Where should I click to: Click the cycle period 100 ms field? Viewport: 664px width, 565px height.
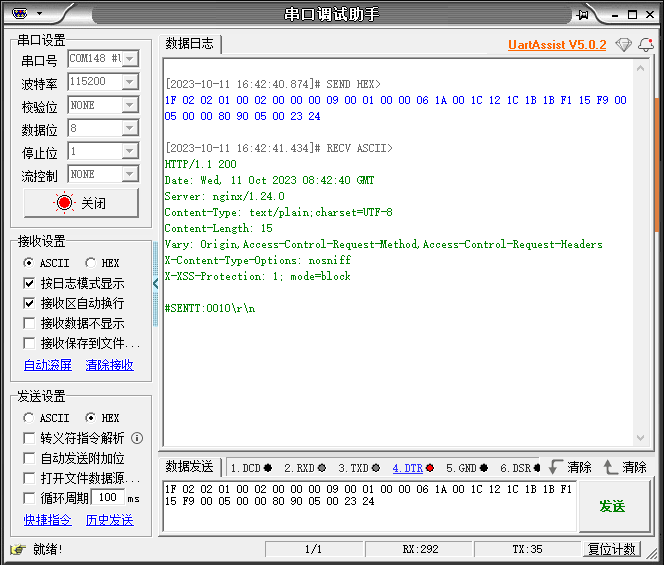coord(108,498)
